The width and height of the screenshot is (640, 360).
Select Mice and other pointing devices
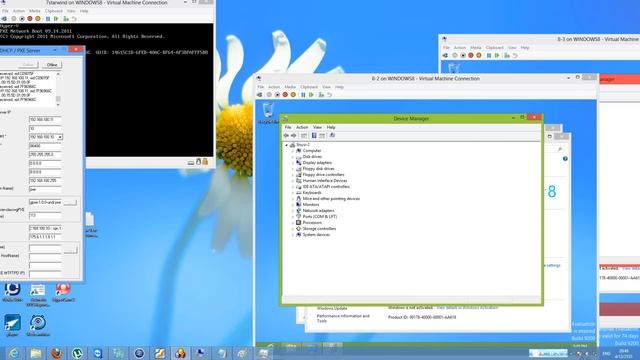pyautogui.click(x=331, y=199)
